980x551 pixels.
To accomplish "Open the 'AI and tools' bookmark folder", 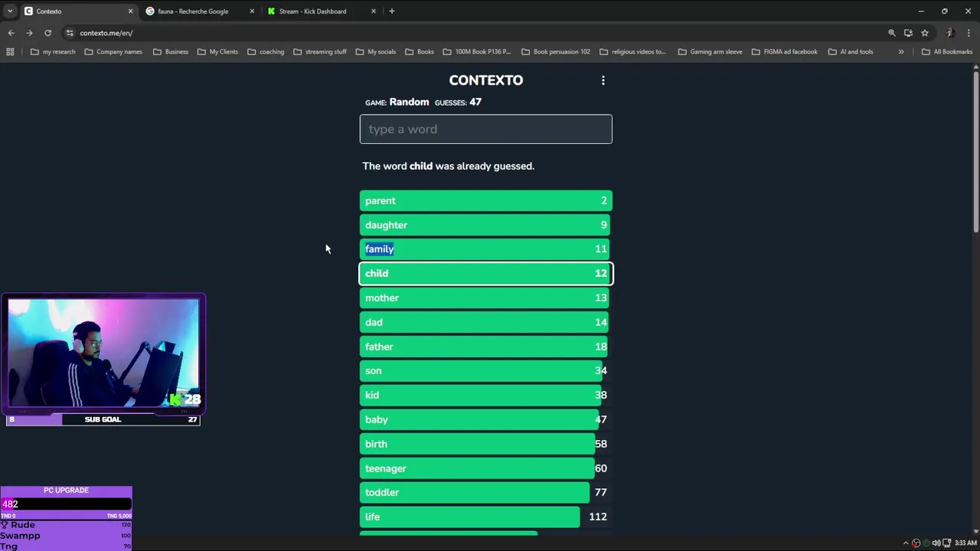I will (x=850, y=52).
